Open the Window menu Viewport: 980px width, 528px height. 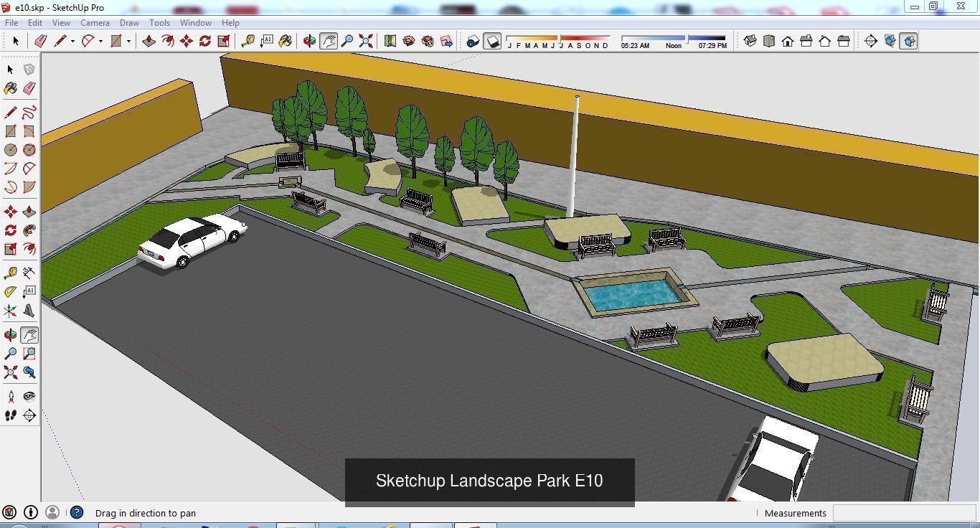pyautogui.click(x=195, y=22)
